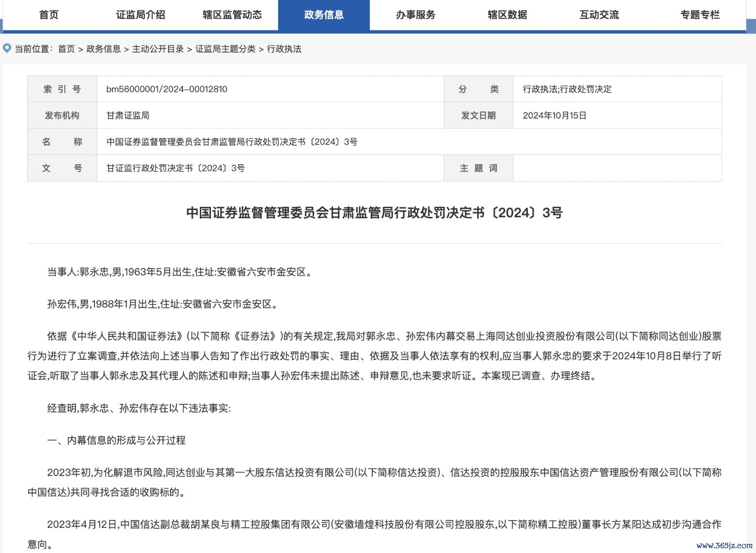Open the 办事服务 navigation tab
The height and width of the screenshot is (553, 756).
pyautogui.click(x=416, y=15)
